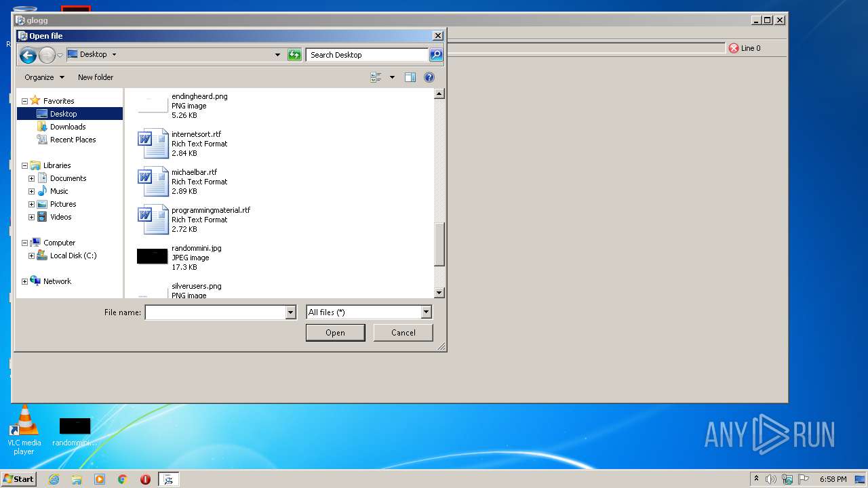This screenshot has height=488, width=868.
Task: Click the Change your view icon
Action: coord(376,77)
